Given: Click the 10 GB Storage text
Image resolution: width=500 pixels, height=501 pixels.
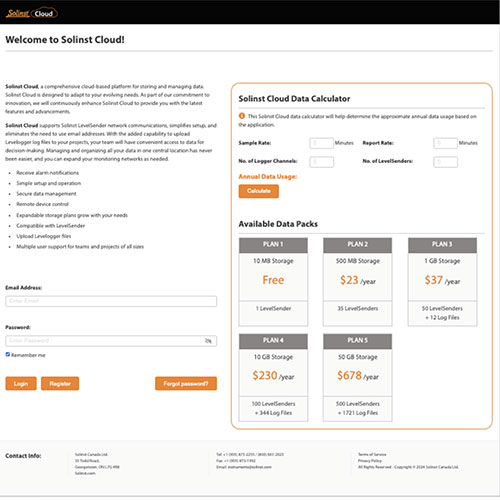Looking at the screenshot, I should click(273, 357).
